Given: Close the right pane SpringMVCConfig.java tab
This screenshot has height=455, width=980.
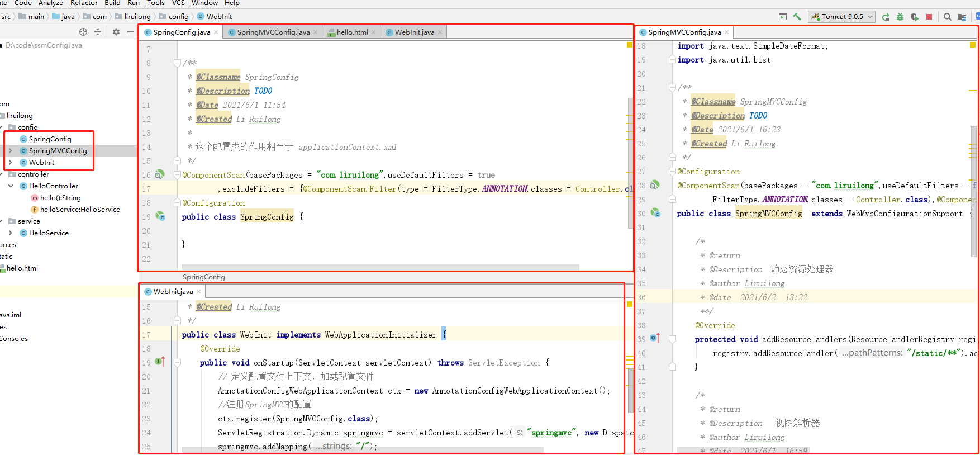Looking at the screenshot, I should (x=726, y=32).
